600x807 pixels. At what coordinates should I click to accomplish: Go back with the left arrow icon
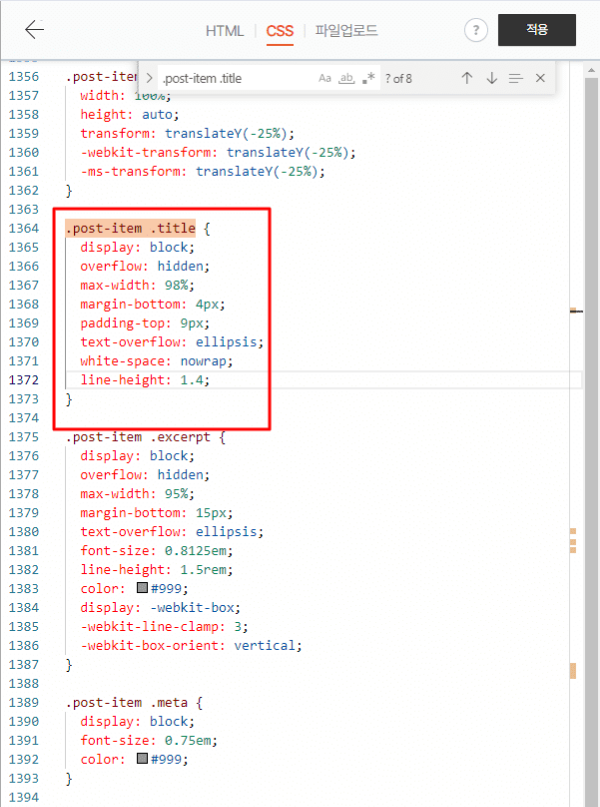[34, 30]
